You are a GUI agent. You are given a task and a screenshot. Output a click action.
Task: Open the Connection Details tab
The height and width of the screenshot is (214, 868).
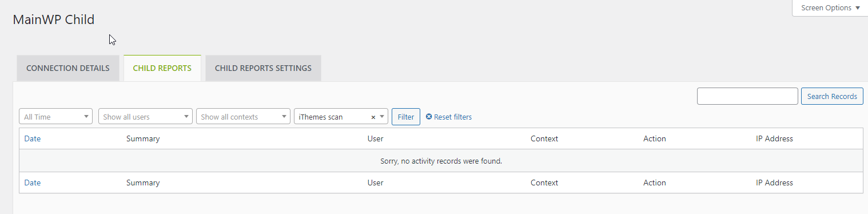click(68, 68)
